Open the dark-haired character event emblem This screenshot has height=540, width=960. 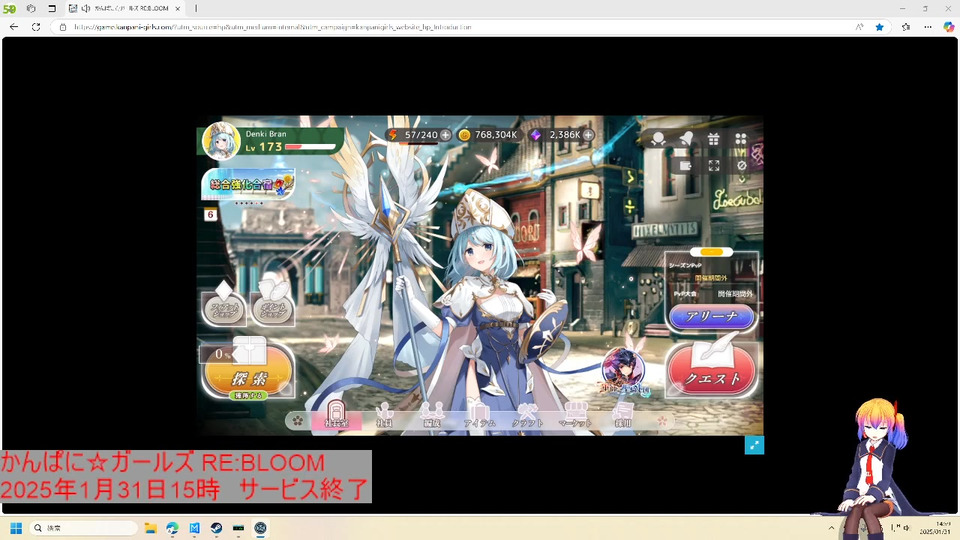(x=623, y=372)
